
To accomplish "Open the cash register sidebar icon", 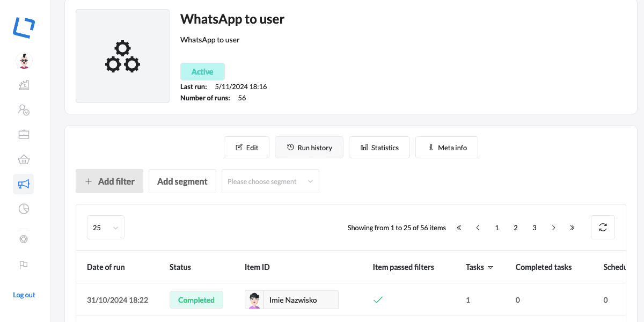I will click(x=24, y=85).
